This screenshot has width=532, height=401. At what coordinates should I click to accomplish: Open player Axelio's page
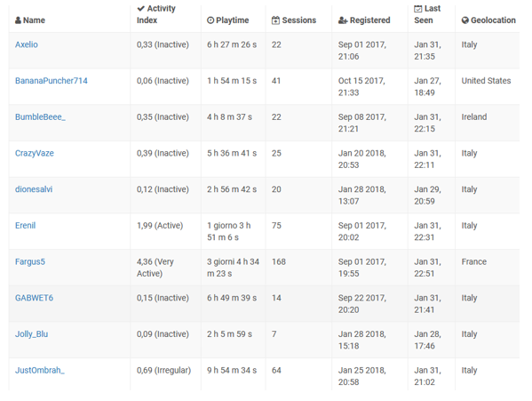[x=27, y=44]
